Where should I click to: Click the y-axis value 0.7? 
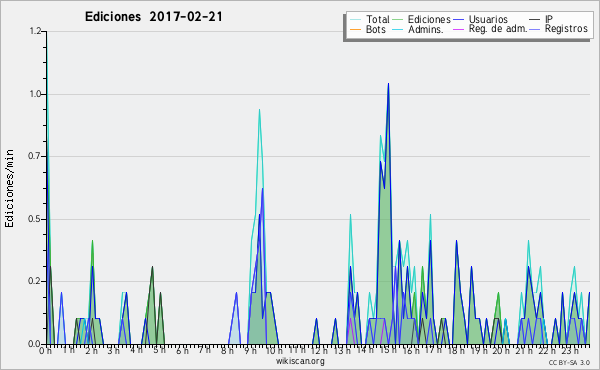coord(35,156)
